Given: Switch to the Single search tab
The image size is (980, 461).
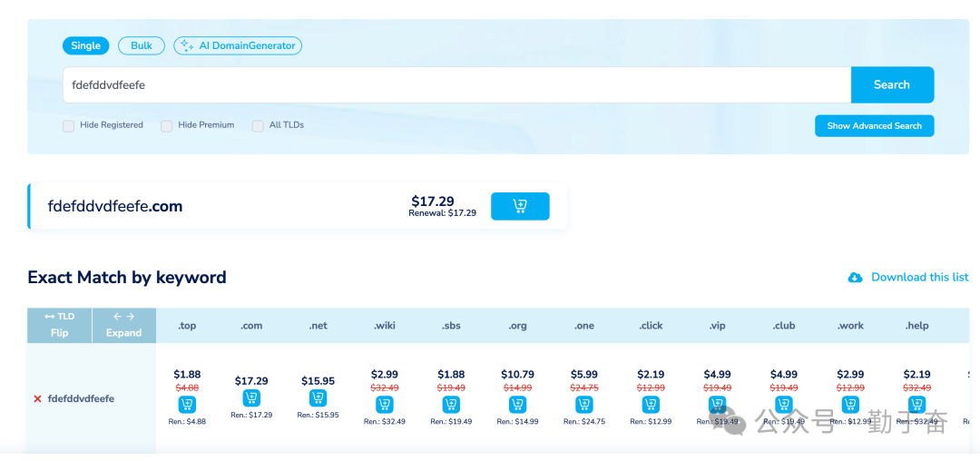Looking at the screenshot, I should pos(85,45).
